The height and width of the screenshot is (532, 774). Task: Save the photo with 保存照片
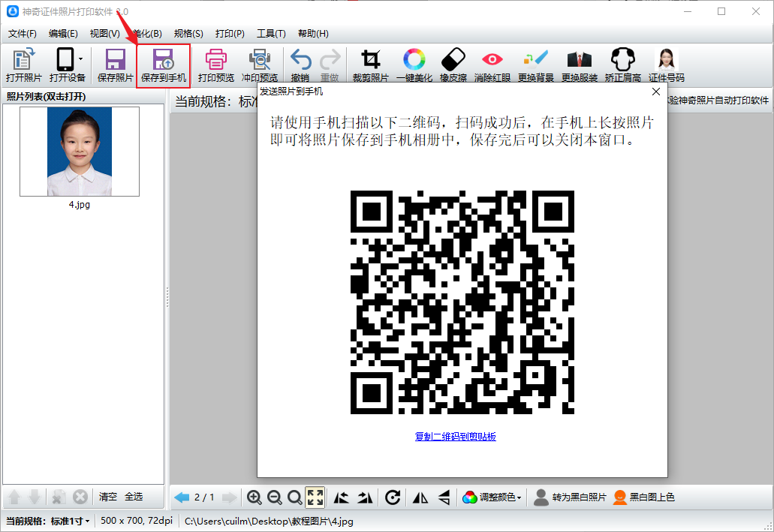115,65
